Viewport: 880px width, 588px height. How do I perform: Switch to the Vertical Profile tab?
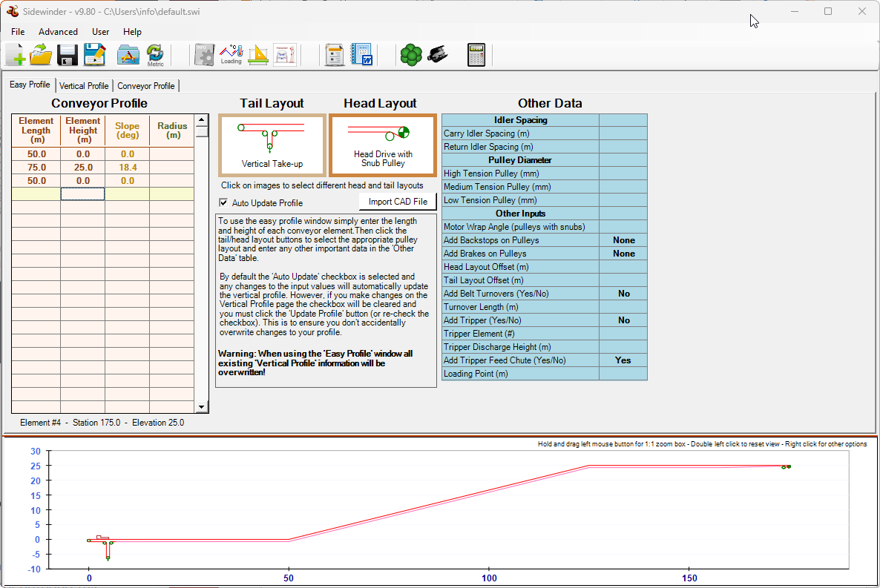[x=84, y=86]
